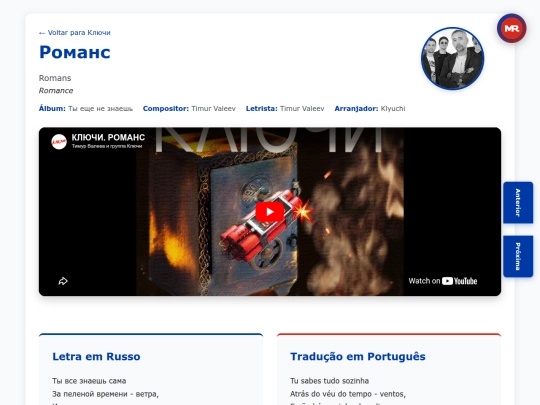This screenshot has height=405, width=540.
Task: Open the MR avatar badge
Action: click(x=511, y=28)
